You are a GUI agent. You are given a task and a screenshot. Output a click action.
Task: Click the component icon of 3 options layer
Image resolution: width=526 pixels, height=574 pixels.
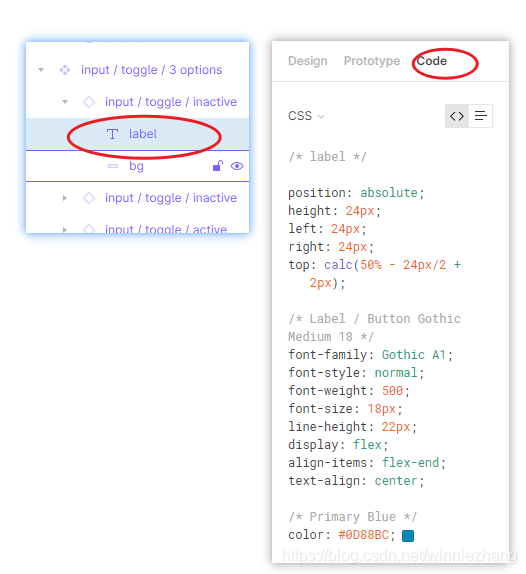(x=65, y=70)
